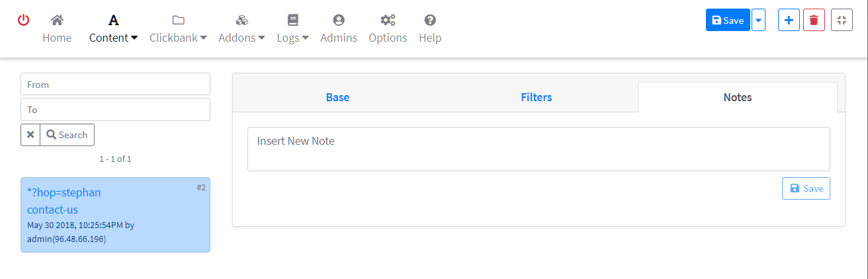The image size is (868, 279).
Task: Click the compress fullscreen toggle icon
Action: [x=842, y=20]
